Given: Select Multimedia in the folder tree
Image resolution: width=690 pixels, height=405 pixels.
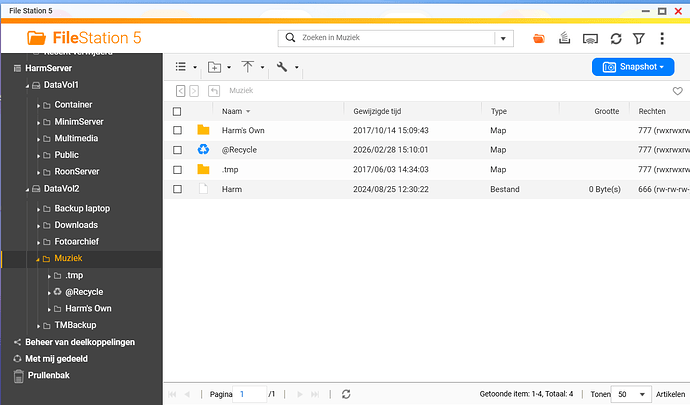Looking at the screenshot, I should pos(76,138).
